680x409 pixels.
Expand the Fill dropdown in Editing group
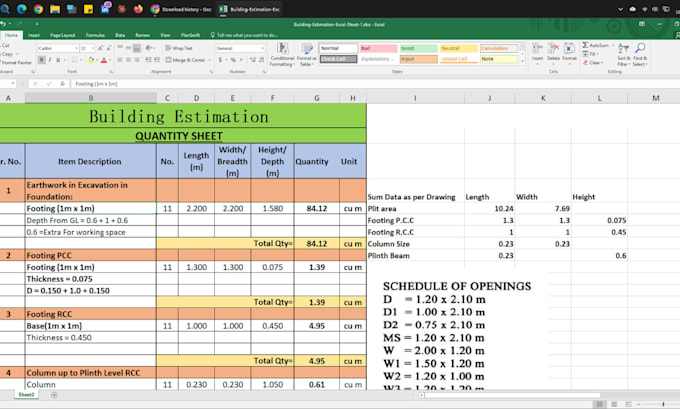pos(597,54)
